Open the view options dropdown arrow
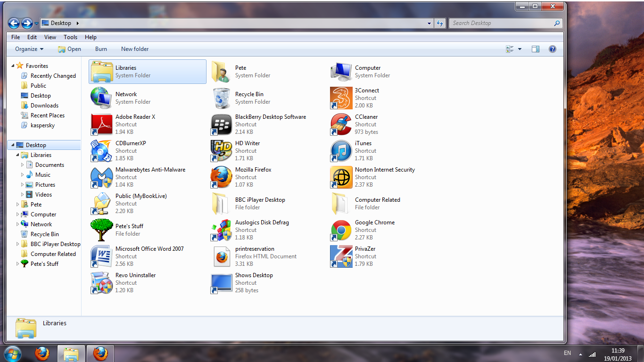644x362 pixels. click(x=520, y=49)
